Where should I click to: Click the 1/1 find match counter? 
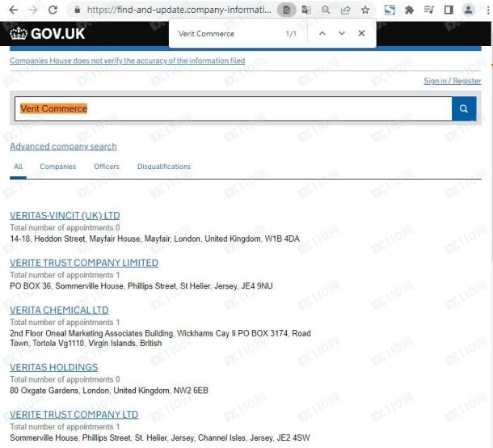[291, 33]
